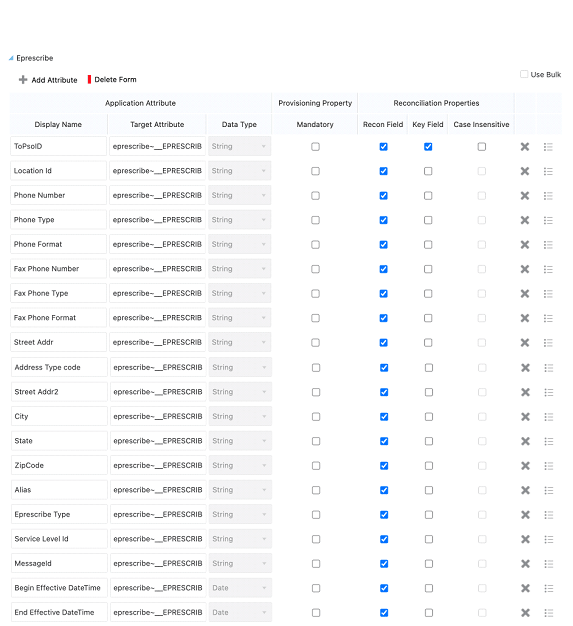Viewport: 573px width, 626px height.
Task: Click the Case Insensitive column header
Action: (481, 125)
